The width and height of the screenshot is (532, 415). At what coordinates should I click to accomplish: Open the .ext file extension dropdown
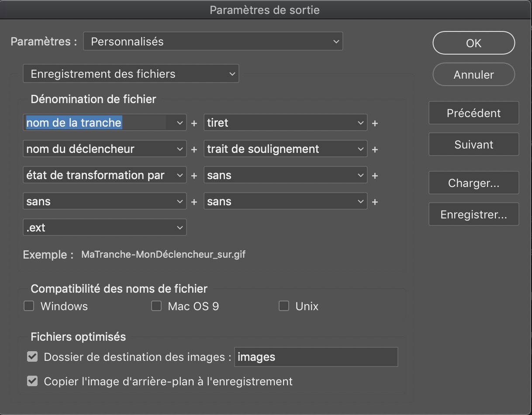pyautogui.click(x=104, y=227)
